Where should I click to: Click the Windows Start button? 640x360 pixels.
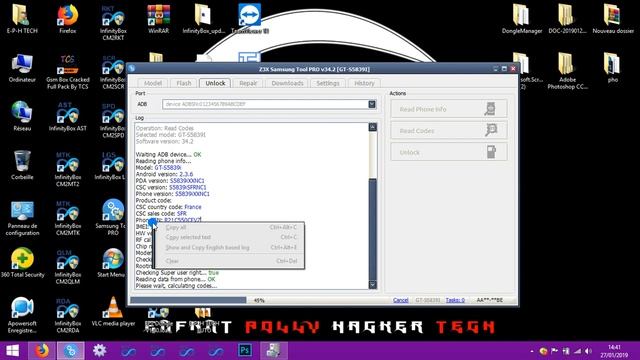pyautogui.click(x=13, y=351)
